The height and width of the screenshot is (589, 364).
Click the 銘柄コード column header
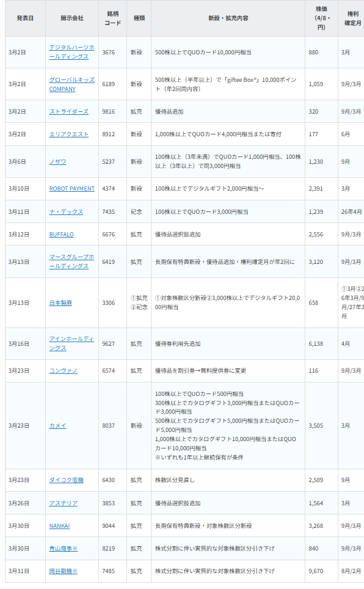tap(113, 18)
